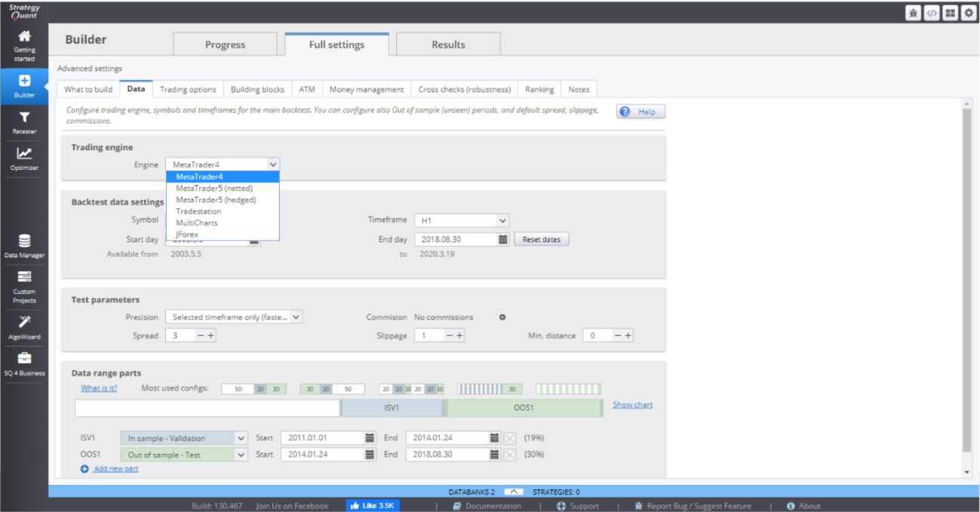
Task: Open the OOS1 End date calendar
Action: click(494, 455)
